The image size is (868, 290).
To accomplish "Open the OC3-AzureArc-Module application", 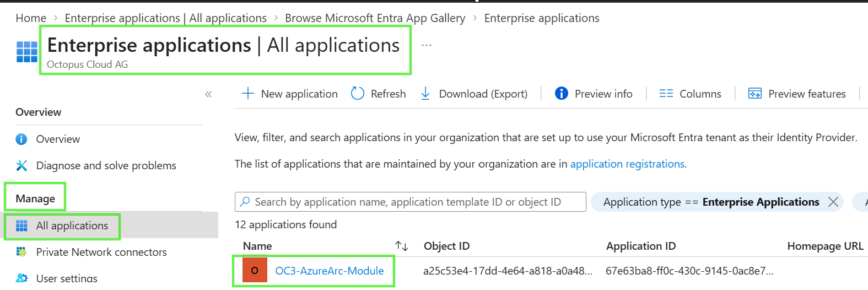I will pyautogui.click(x=330, y=271).
